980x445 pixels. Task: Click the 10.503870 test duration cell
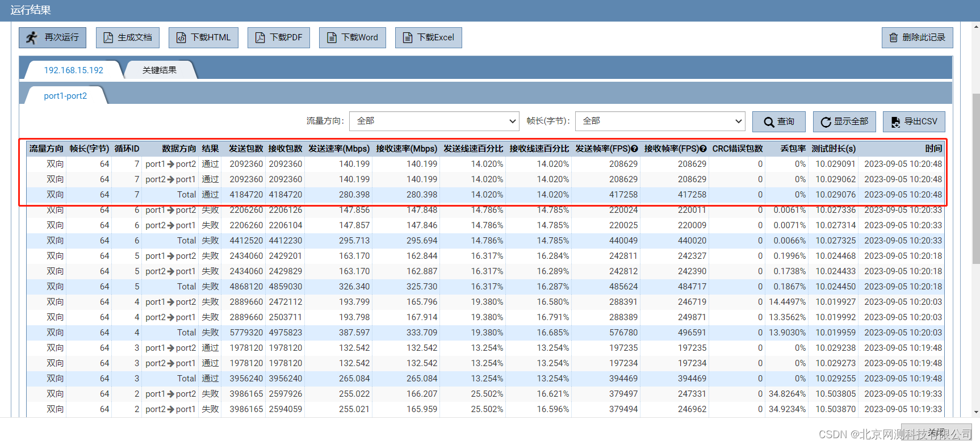point(836,409)
